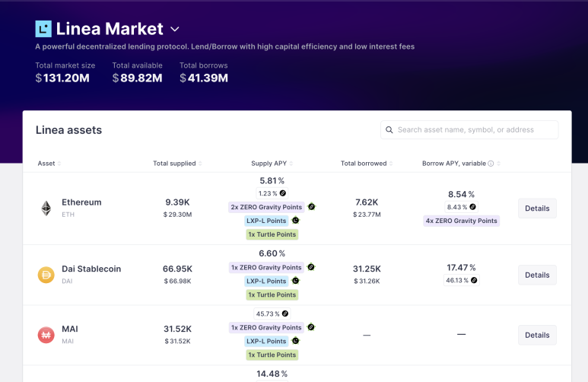Sort by Asset column
Image resolution: width=588 pixels, height=382 pixels.
(49, 164)
